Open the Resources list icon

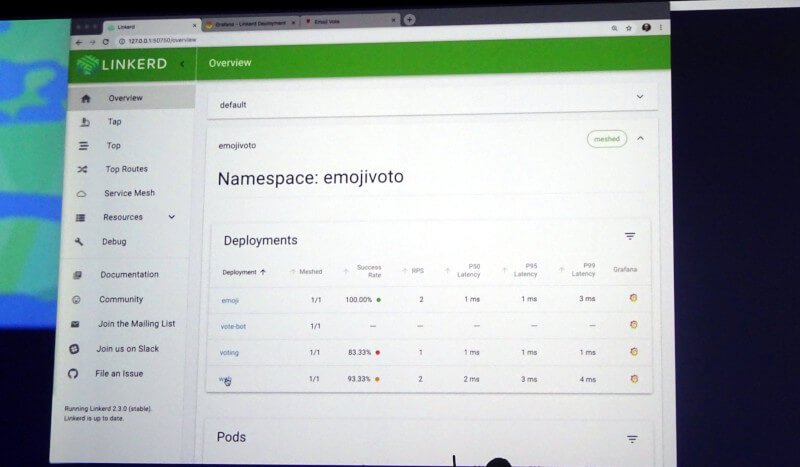81,218
